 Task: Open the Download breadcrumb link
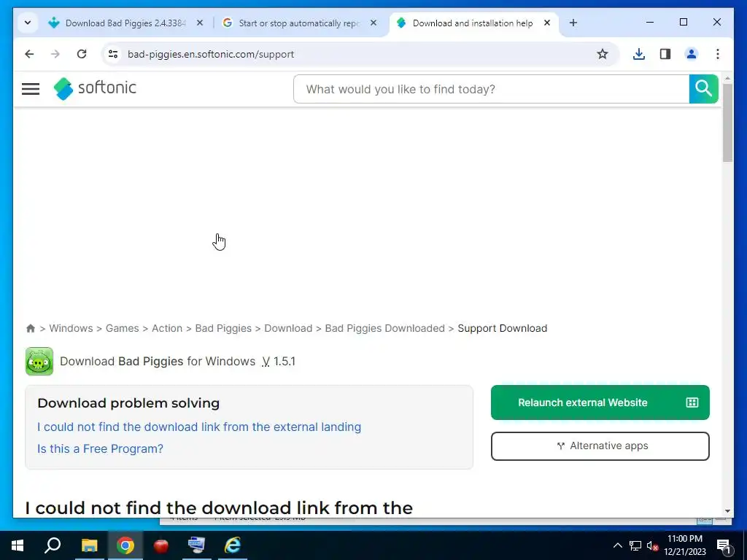click(288, 329)
